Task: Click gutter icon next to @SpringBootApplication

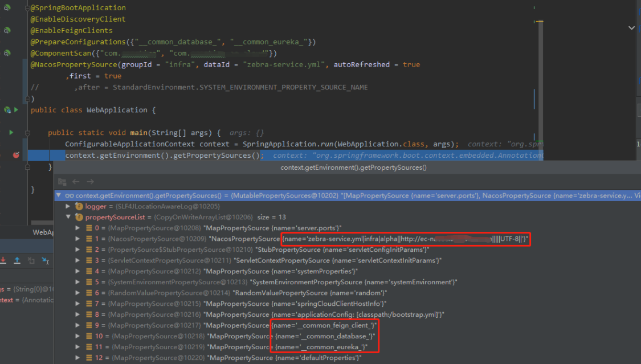Action: point(6,7)
